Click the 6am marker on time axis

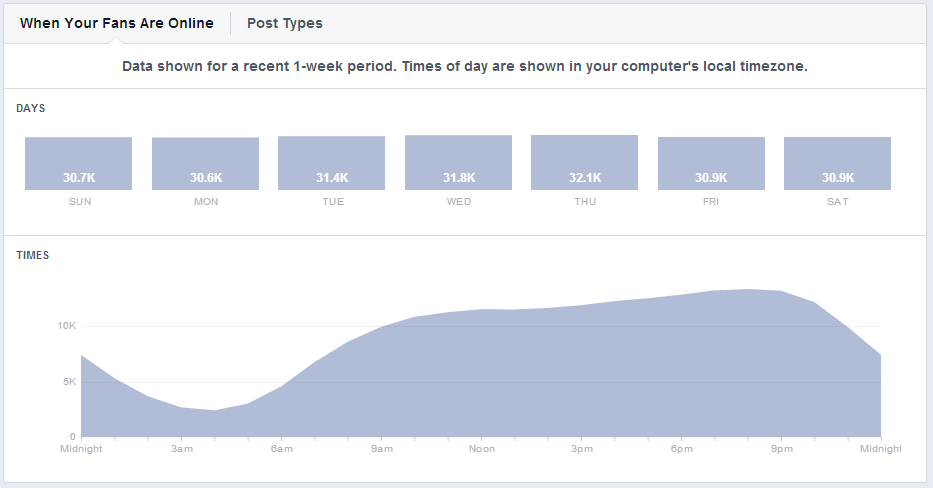281,449
